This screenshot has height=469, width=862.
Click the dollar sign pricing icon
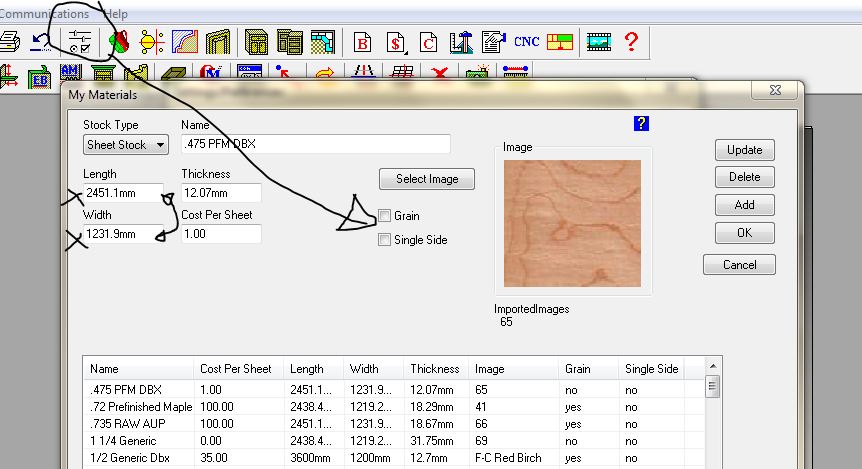(x=396, y=42)
